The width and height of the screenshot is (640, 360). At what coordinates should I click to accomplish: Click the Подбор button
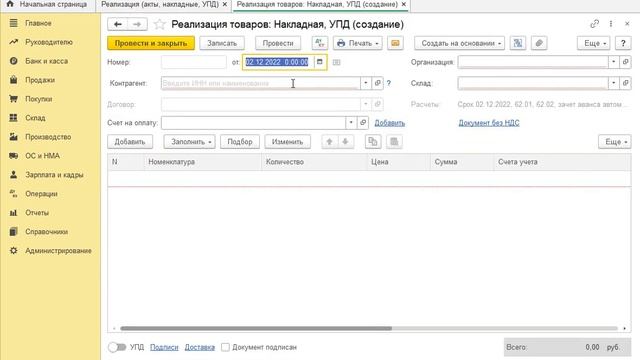click(240, 142)
